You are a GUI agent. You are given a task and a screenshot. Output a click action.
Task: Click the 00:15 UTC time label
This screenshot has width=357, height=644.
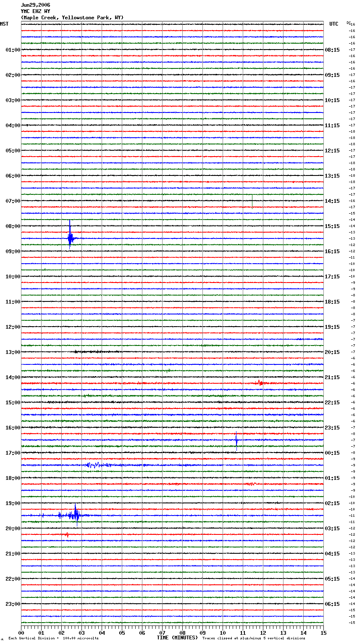332,453
